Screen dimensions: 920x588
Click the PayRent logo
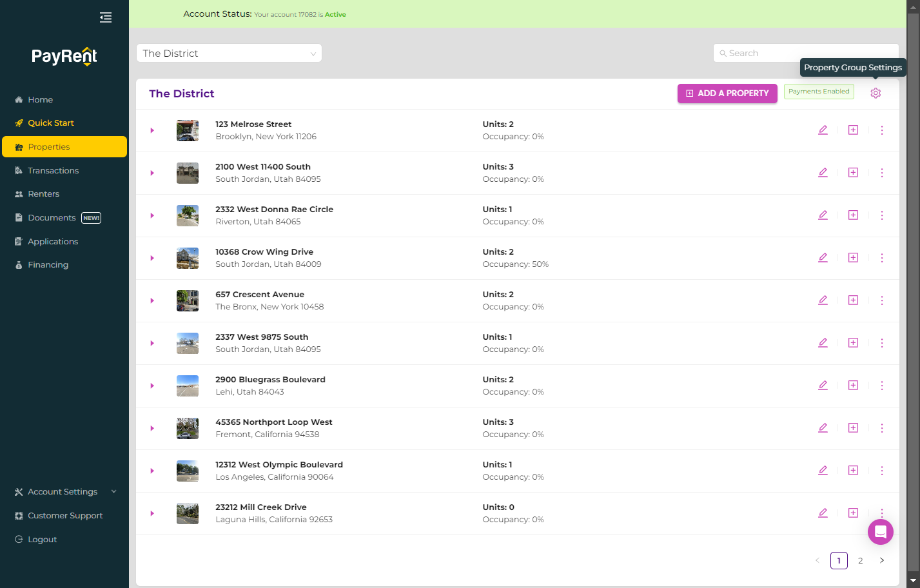64,56
